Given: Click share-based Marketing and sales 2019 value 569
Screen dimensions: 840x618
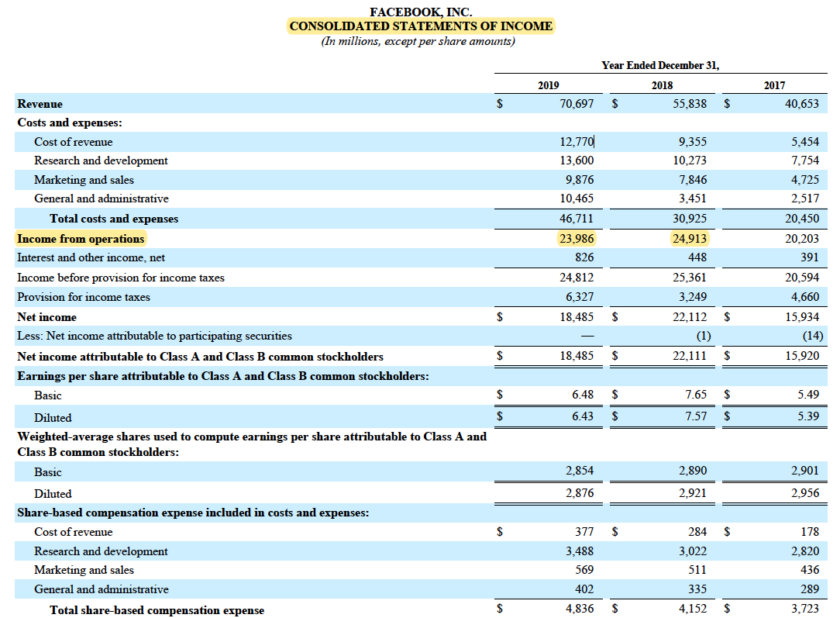Looking at the screenshot, I should pos(584,570).
